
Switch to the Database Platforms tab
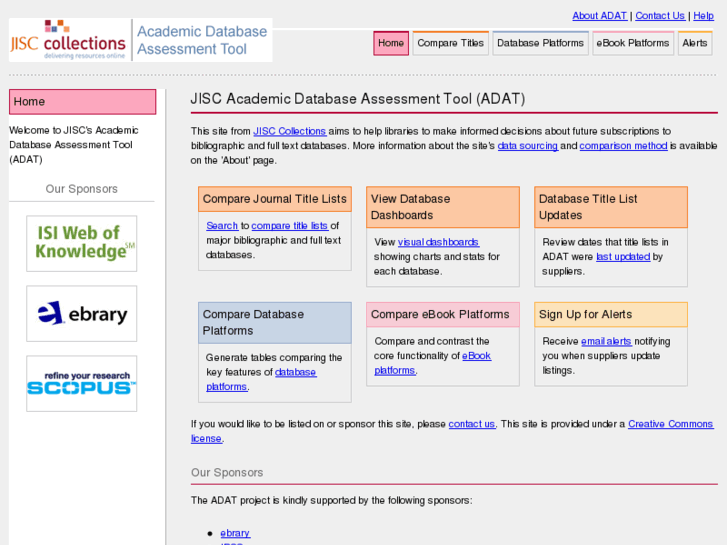[x=540, y=43]
